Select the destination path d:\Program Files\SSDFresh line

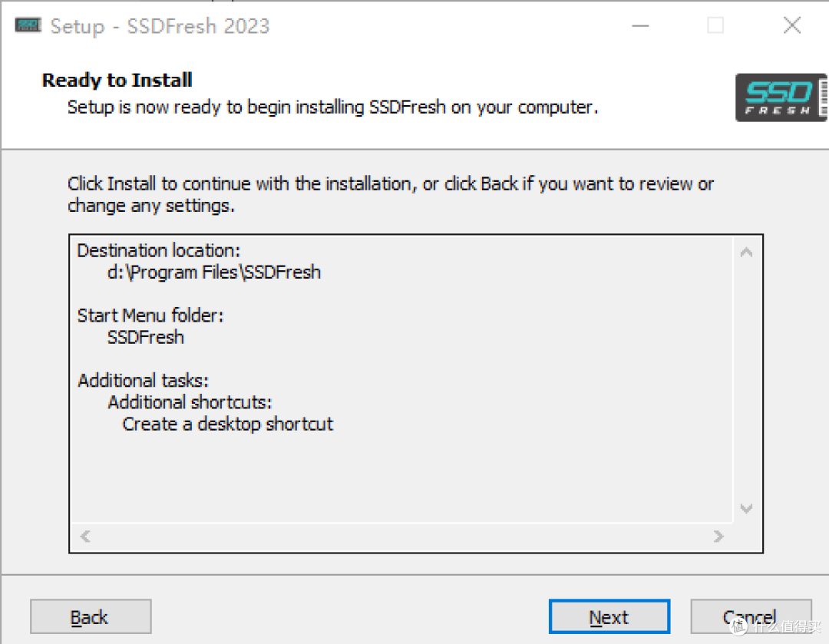click(214, 272)
